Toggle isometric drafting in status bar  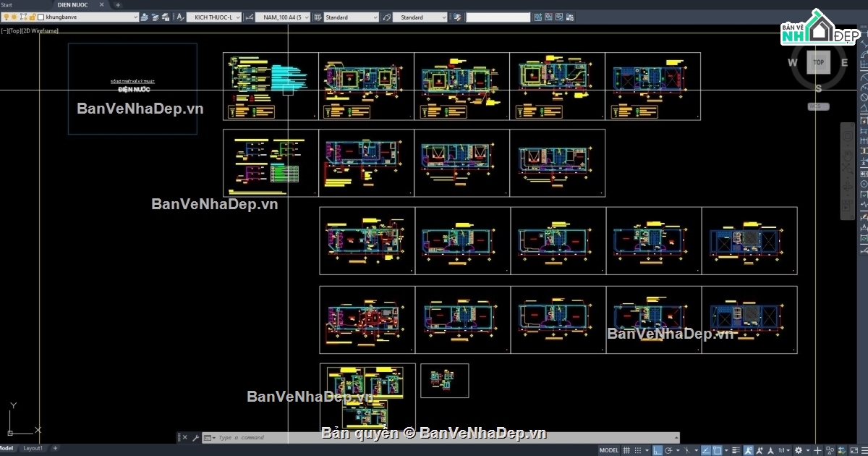[x=686, y=450]
